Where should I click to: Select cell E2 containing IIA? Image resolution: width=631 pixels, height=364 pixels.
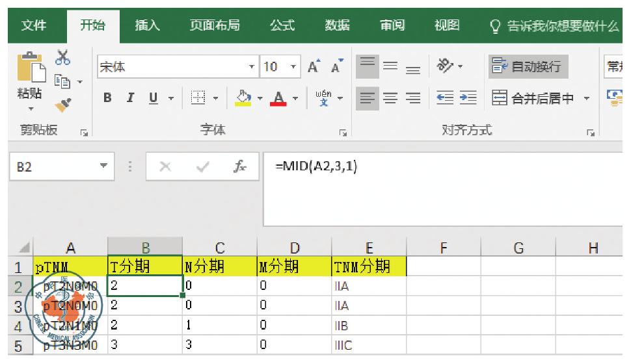pos(368,285)
